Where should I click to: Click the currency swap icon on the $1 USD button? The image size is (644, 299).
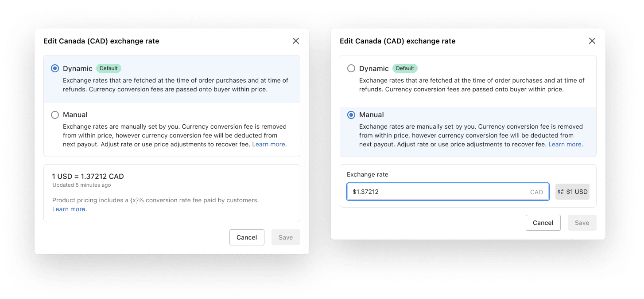click(x=561, y=191)
